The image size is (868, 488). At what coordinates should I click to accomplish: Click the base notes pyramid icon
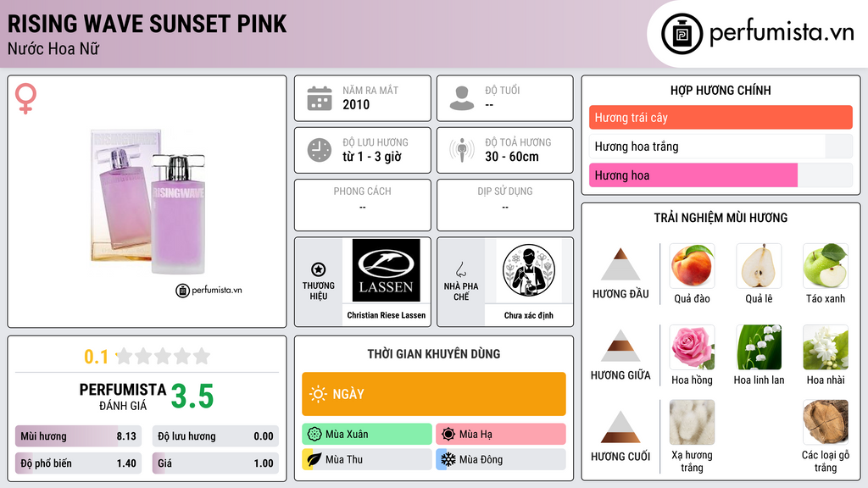[620, 427]
